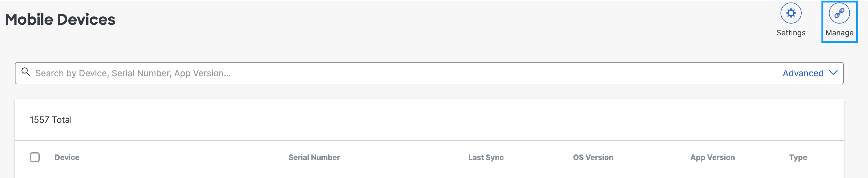Click the 1557 Total count text
The width and height of the screenshot is (868, 178).
(51, 120)
